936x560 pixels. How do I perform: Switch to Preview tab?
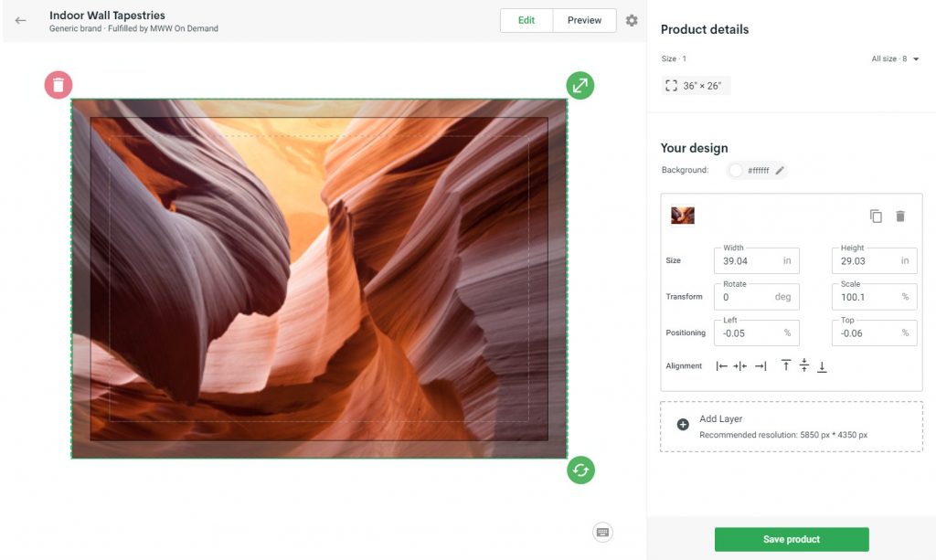pos(584,20)
